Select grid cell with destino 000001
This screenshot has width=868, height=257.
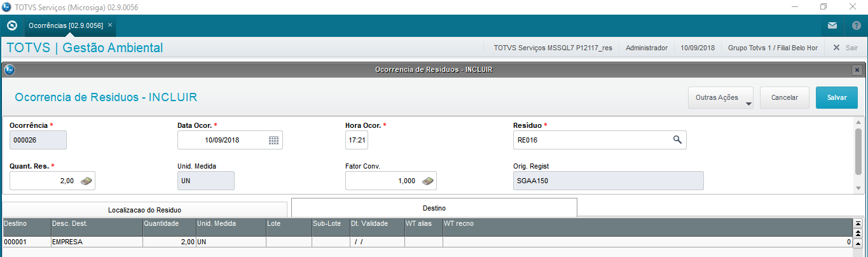(x=27, y=242)
